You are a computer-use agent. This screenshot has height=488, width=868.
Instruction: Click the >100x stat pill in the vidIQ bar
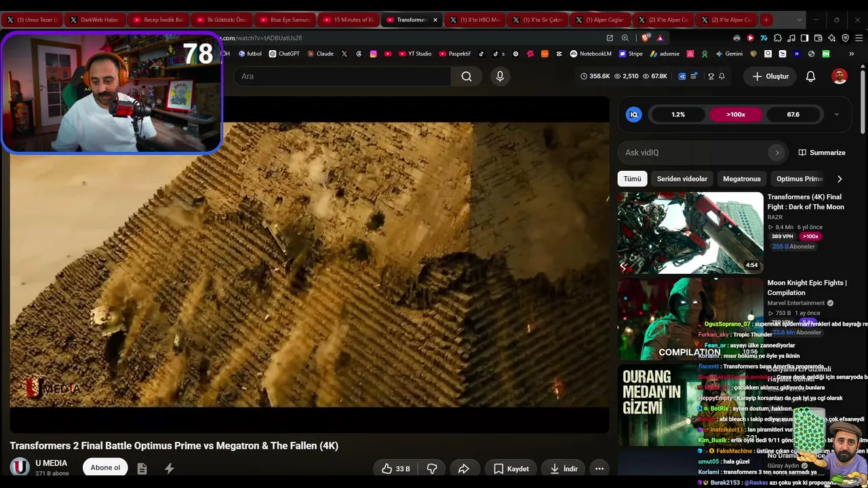pyautogui.click(x=736, y=115)
